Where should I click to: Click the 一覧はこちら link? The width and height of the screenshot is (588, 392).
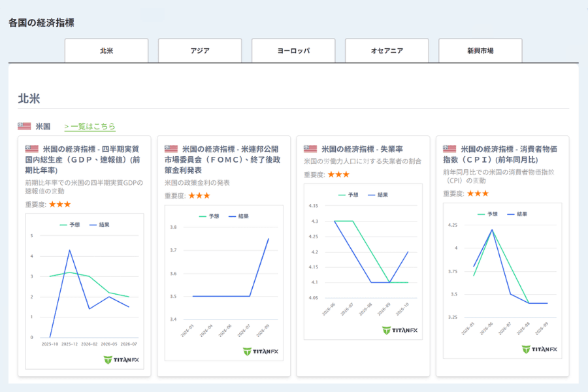click(x=90, y=126)
